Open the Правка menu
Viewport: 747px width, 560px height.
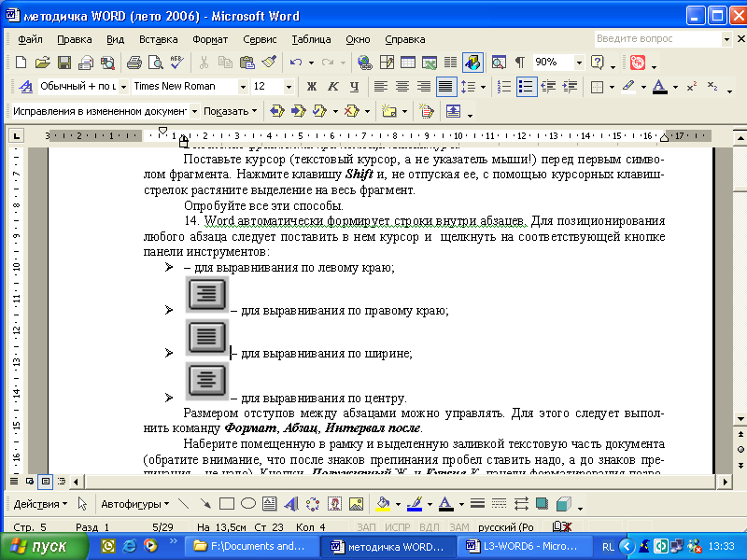[75, 39]
